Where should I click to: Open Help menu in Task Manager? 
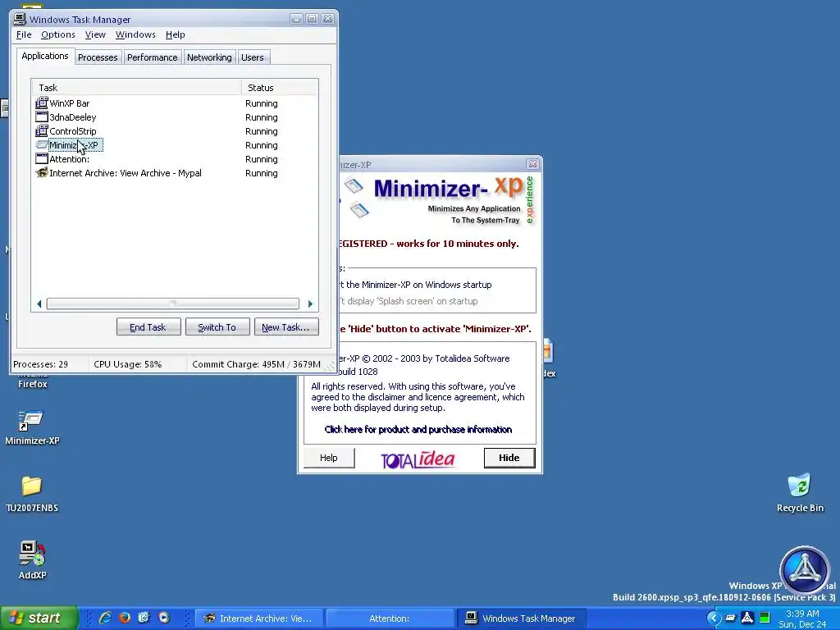176,34
